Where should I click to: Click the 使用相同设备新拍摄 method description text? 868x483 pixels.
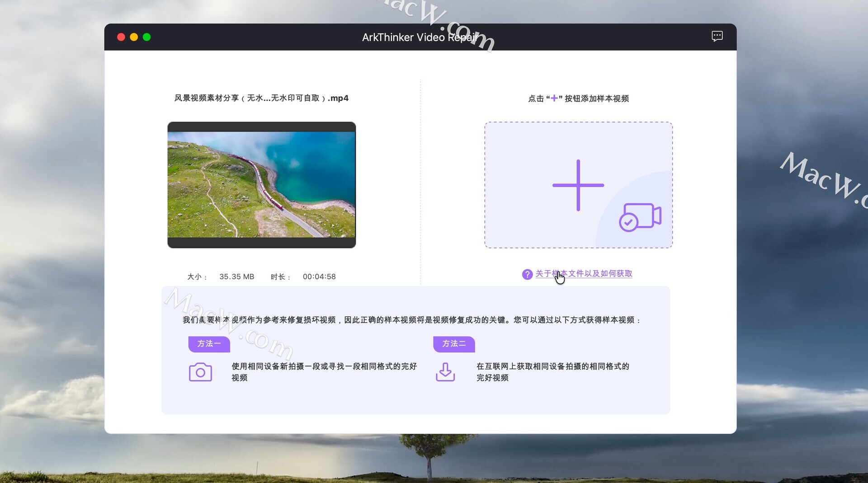(x=324, y=371)
